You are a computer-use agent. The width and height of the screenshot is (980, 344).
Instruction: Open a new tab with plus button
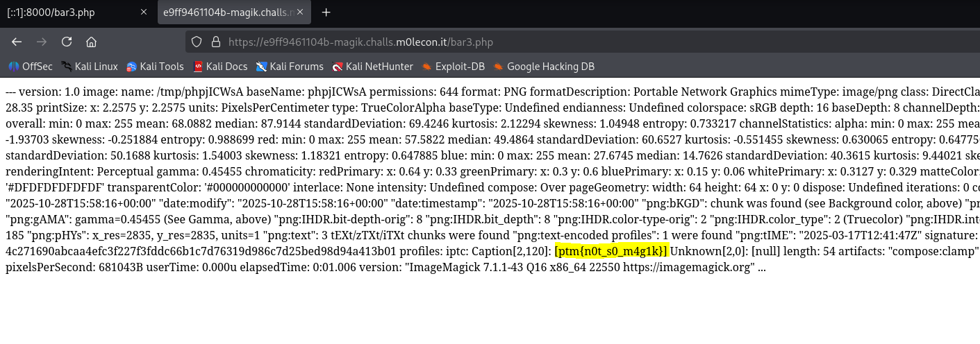326,12
